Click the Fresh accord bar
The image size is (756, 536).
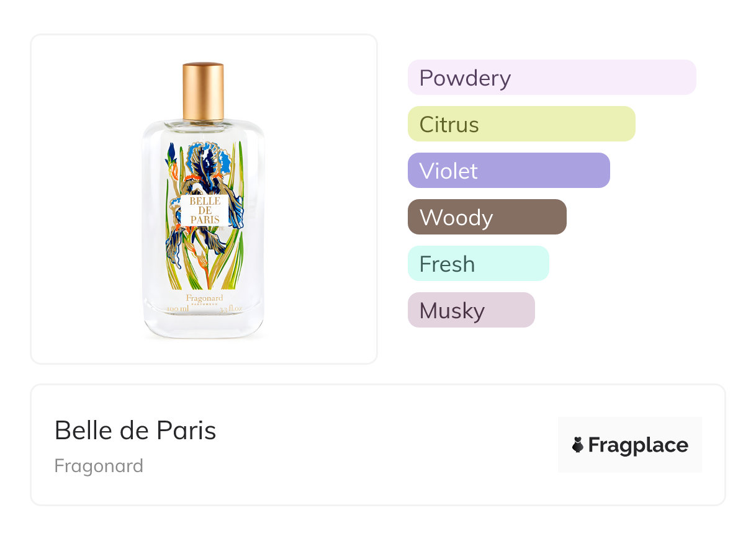[478, 264]
